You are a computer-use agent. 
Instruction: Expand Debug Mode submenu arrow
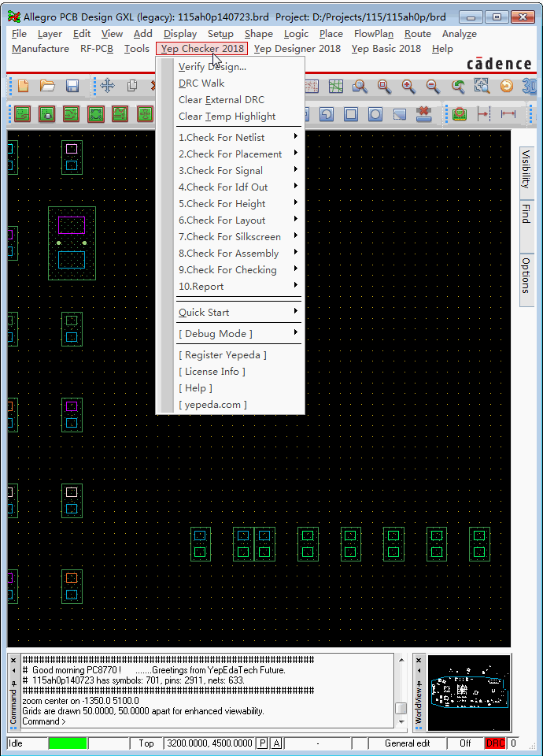click(296, 332)
